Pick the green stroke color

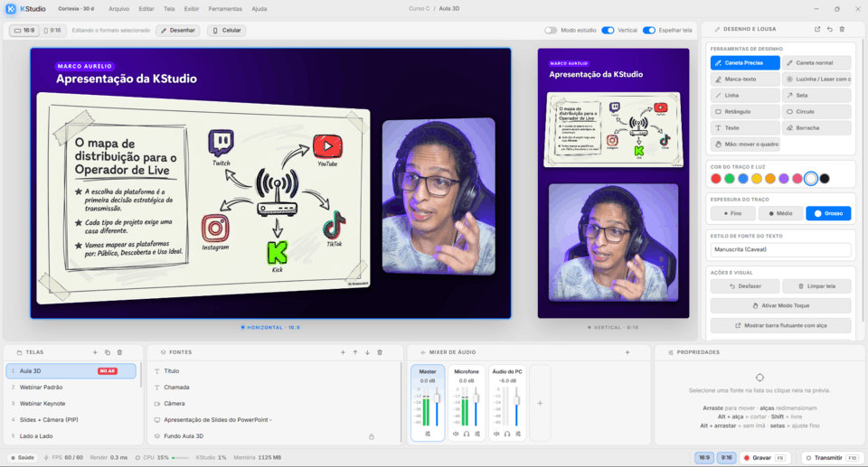click(730, 179)
